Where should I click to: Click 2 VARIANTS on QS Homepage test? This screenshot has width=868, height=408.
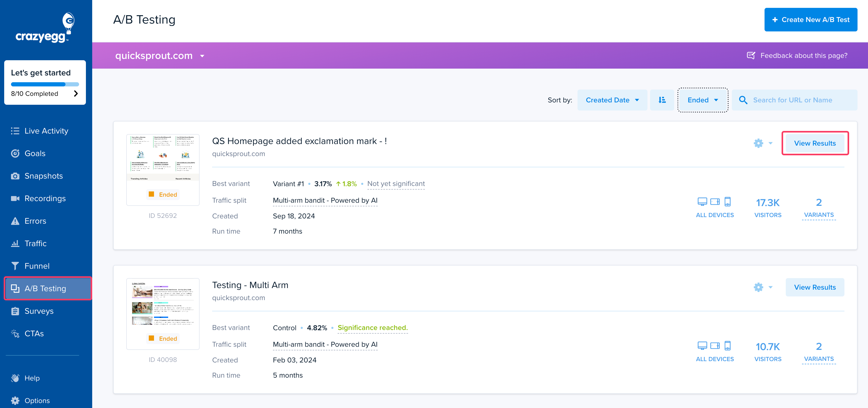point(819,208)
